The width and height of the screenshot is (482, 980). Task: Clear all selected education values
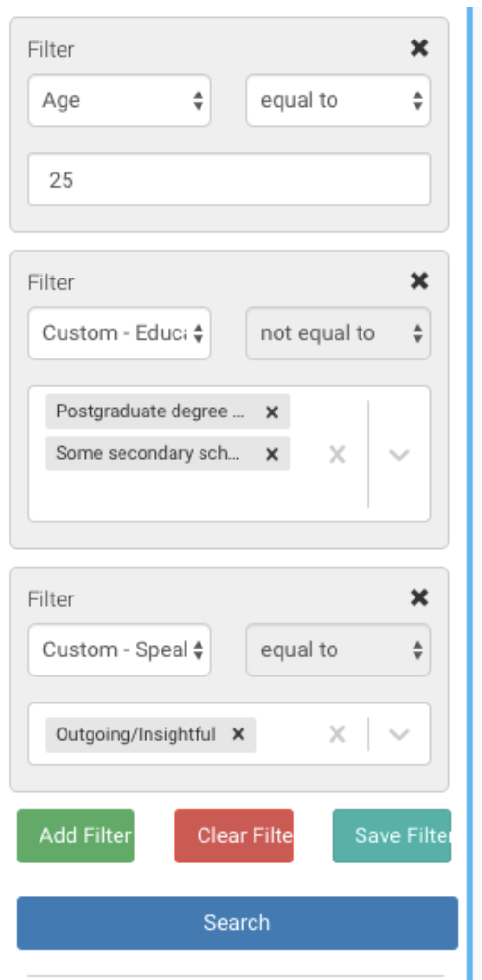[x=337, y=455]
